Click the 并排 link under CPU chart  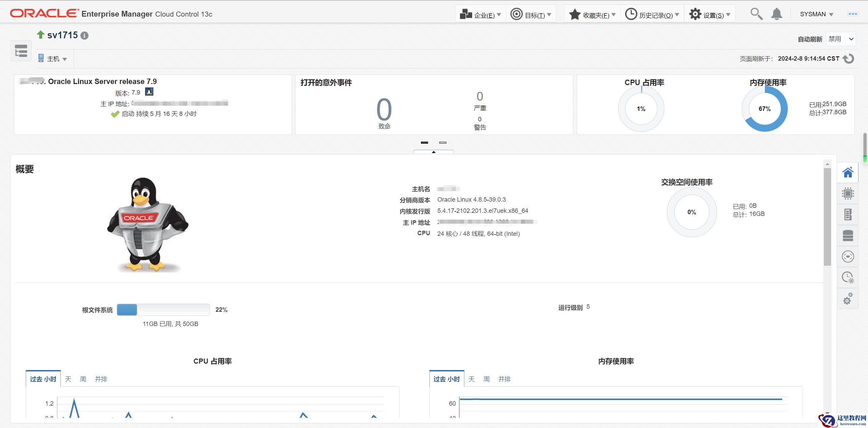tap(101, 379)
